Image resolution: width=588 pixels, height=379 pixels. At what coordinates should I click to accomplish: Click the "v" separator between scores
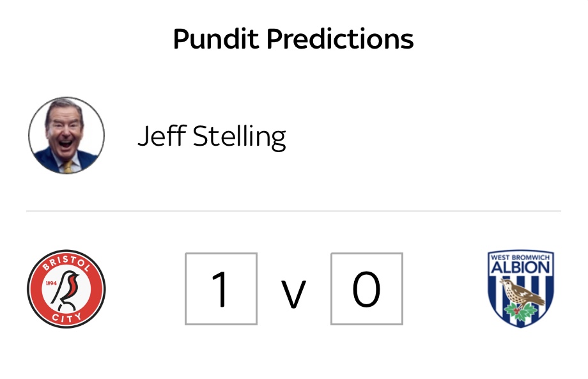(293, 294)
